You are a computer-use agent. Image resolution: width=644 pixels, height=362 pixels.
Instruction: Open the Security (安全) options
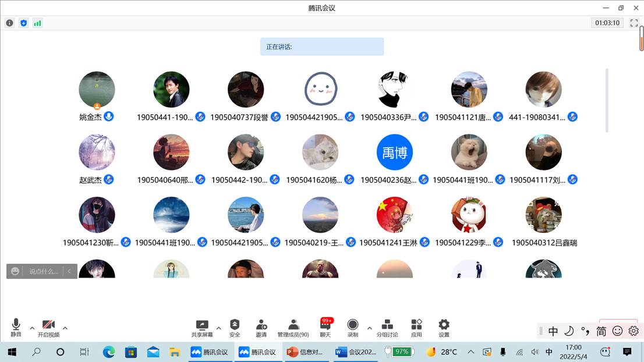point(235,328)
